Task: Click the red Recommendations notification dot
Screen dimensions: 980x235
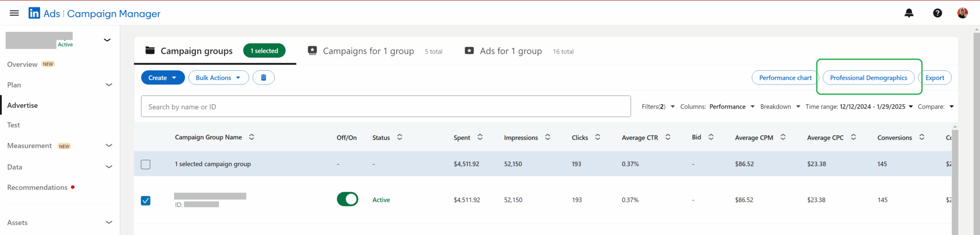Action: click(73, 187)
